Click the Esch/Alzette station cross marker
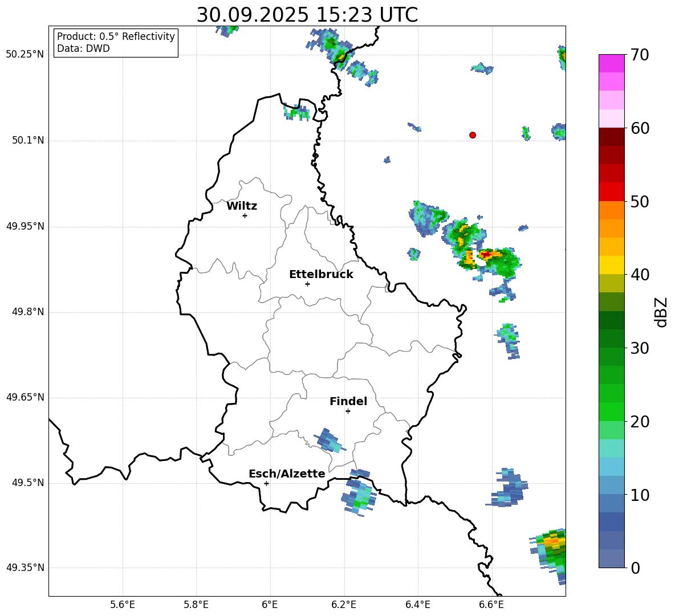The image size is (675, 616). (x=266, y=483)
